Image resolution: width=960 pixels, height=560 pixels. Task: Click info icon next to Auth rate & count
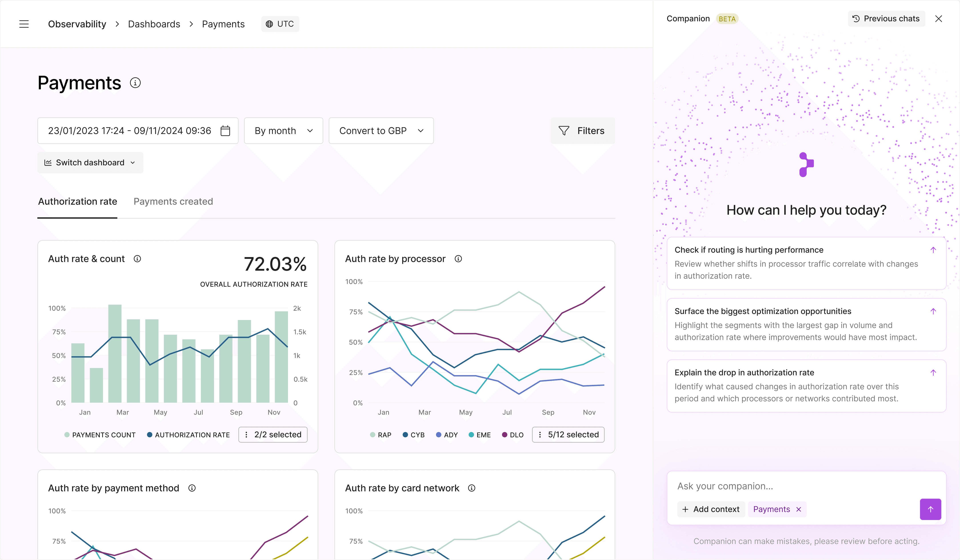(x=137, y=259)
